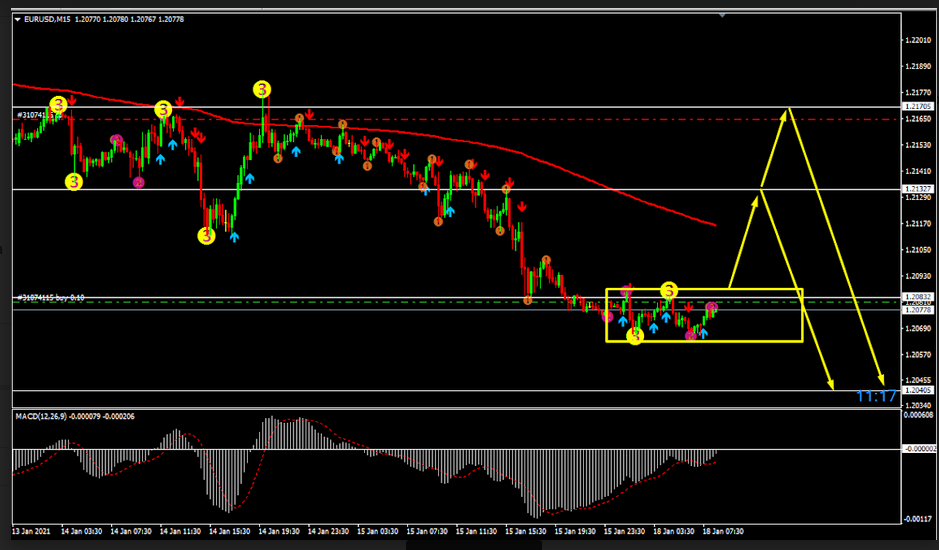Click the magenta marker below the 14 Jan 07:30 candles

point(138,182)
